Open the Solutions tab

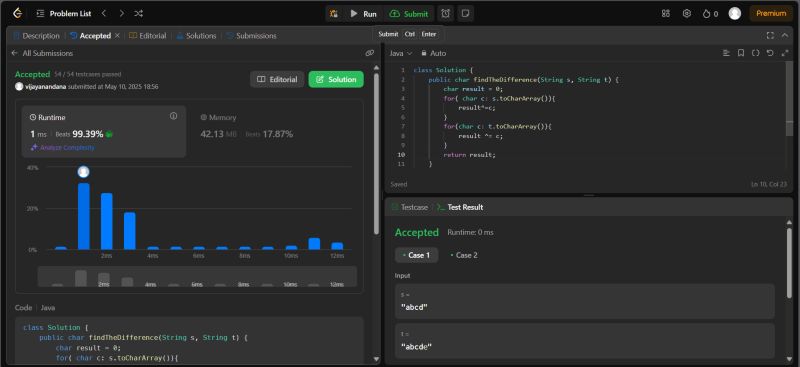coord(196,36)
